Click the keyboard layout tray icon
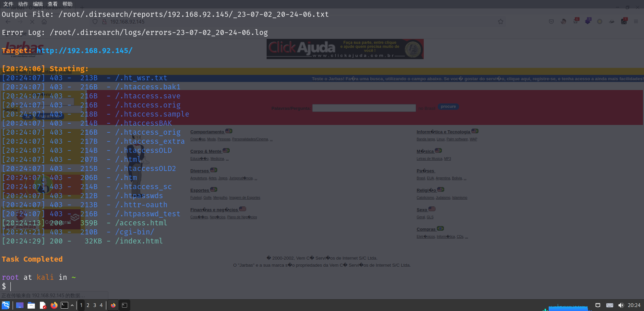This screenshot has width=644, height=311. 609,305
